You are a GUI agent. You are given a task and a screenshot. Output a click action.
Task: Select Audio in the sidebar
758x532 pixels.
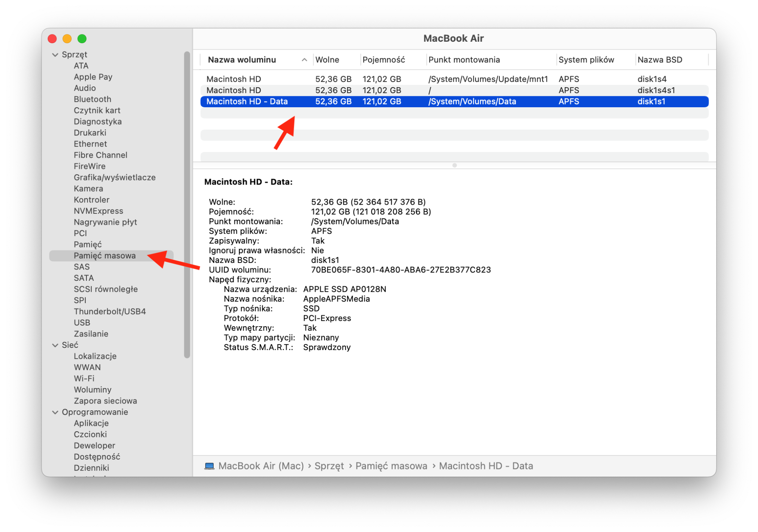click(85, 88)
